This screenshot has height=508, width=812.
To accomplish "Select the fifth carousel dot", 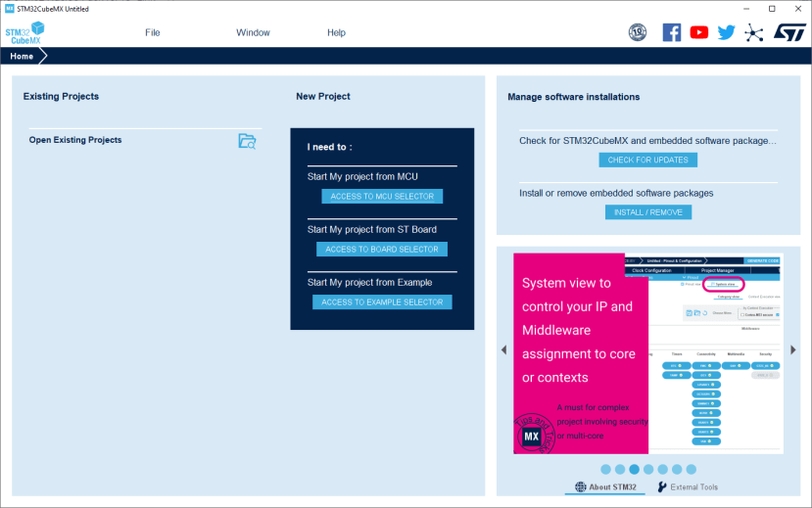I will pos(662,469).
